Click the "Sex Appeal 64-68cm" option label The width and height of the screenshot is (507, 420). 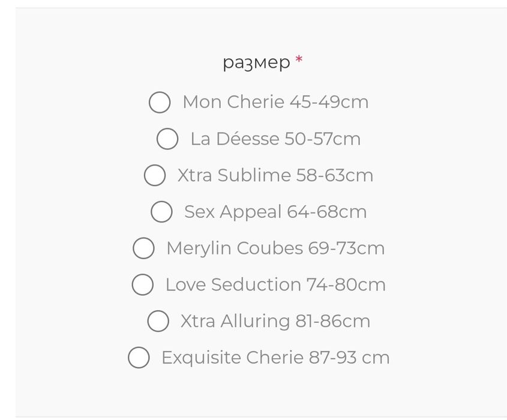tap(275, 212)
